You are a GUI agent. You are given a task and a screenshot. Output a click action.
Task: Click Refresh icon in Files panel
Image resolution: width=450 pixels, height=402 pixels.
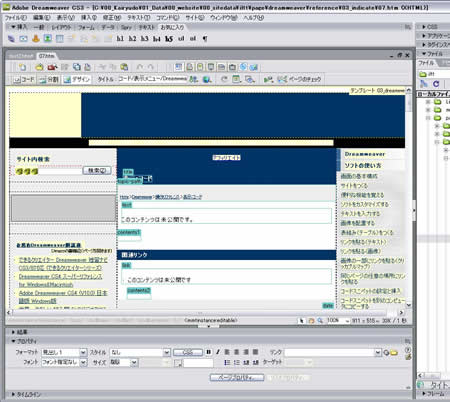tap(436, 84)
